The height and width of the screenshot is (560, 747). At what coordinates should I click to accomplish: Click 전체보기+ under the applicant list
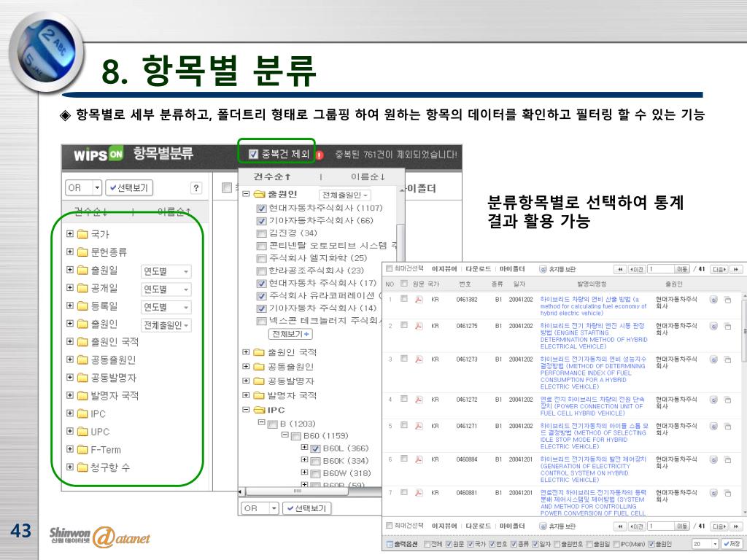(x=290, y=334)
